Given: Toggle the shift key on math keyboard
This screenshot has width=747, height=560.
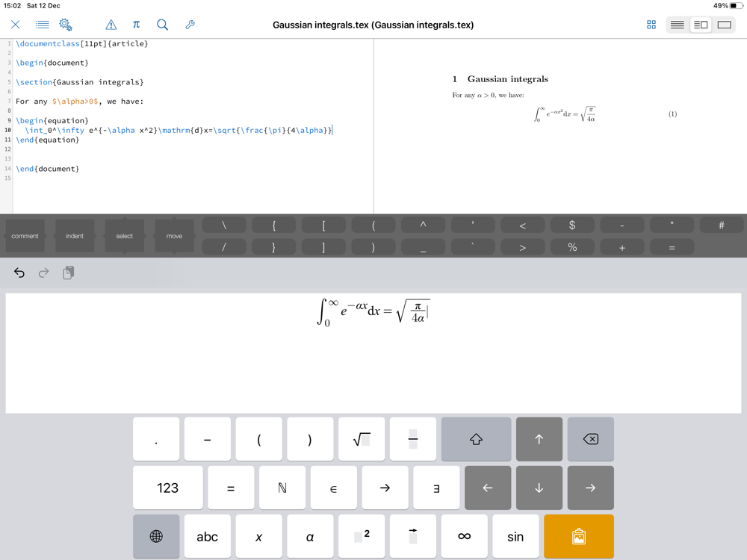Looking at the screenshot, I should pyautogui.click(x=476, y=439).
